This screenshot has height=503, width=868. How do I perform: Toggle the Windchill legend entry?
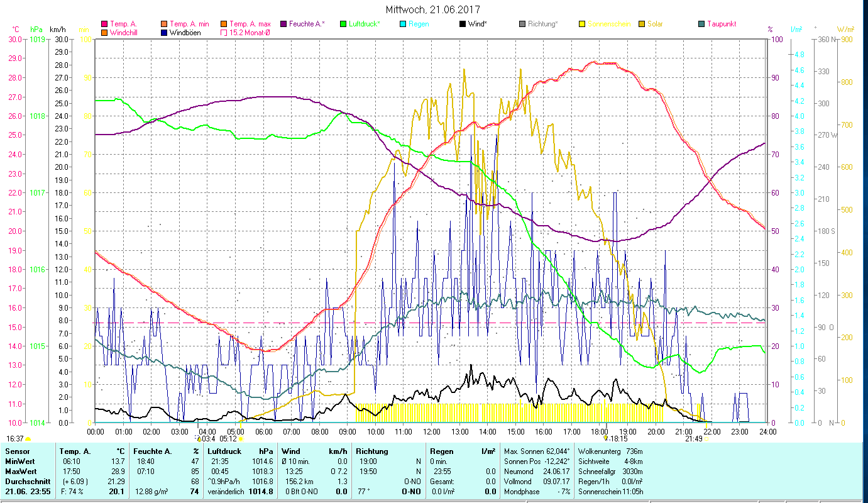[104, 33]
